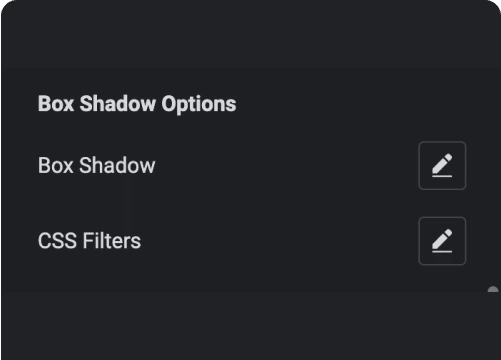Image resolution: width=501 pixels, height=360 pixels.
Task: Click the pencil icon beside CSS Filters
Action: point(442,241)
